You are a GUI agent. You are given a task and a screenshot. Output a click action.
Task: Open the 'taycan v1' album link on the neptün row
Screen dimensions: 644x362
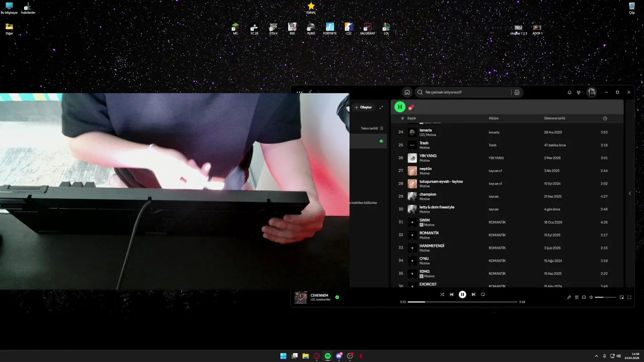(495, 171)
